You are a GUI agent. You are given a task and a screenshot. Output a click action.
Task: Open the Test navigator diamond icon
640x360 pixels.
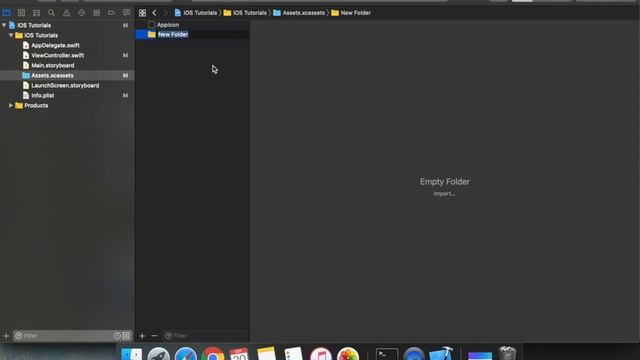82,13
